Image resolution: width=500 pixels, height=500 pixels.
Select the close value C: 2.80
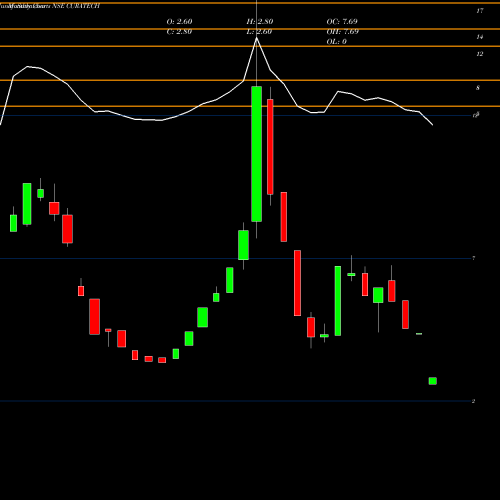179,32
